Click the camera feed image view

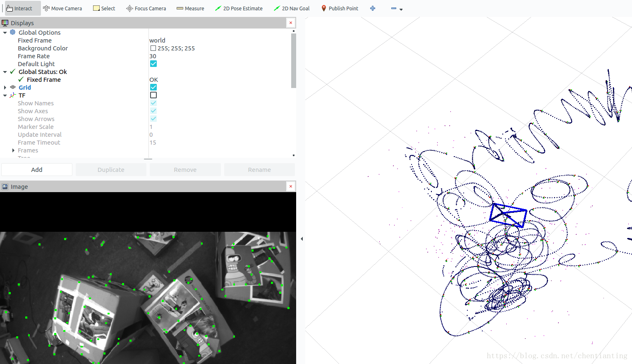(x=148, y=278)
